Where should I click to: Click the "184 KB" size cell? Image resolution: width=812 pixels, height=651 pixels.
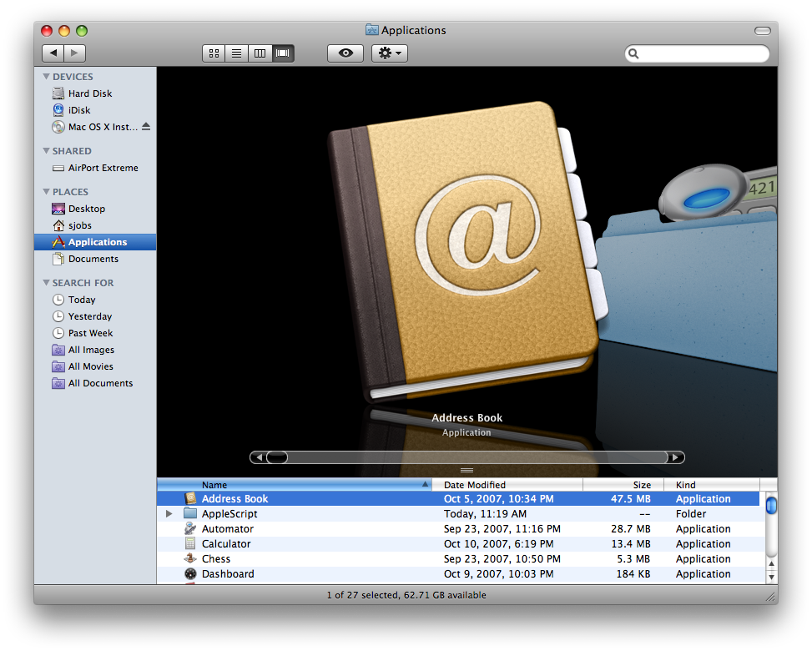[633, 574]
